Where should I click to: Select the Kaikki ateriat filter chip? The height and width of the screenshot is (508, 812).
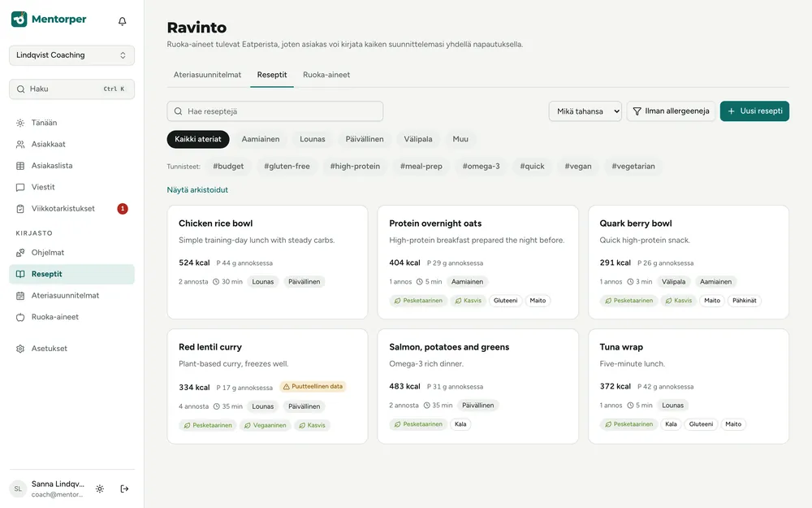(198, 139)
